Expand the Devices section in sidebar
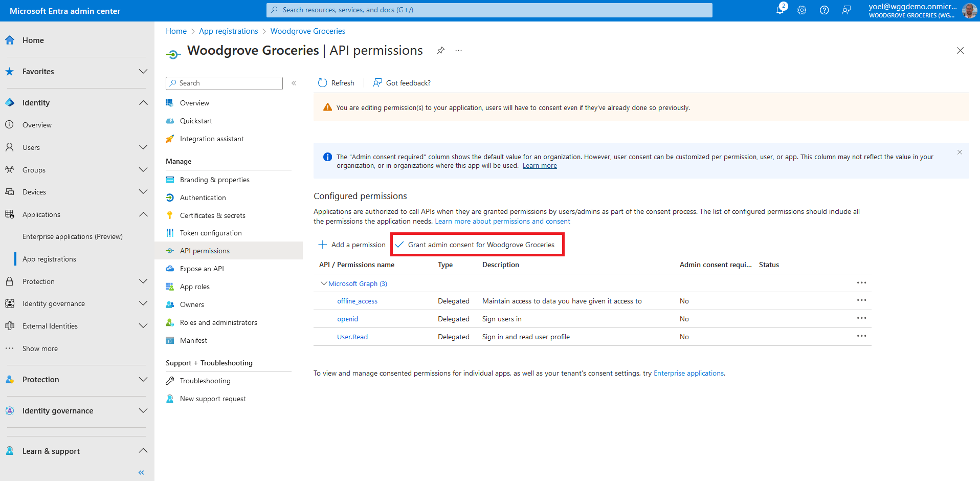 pos(143,192)
